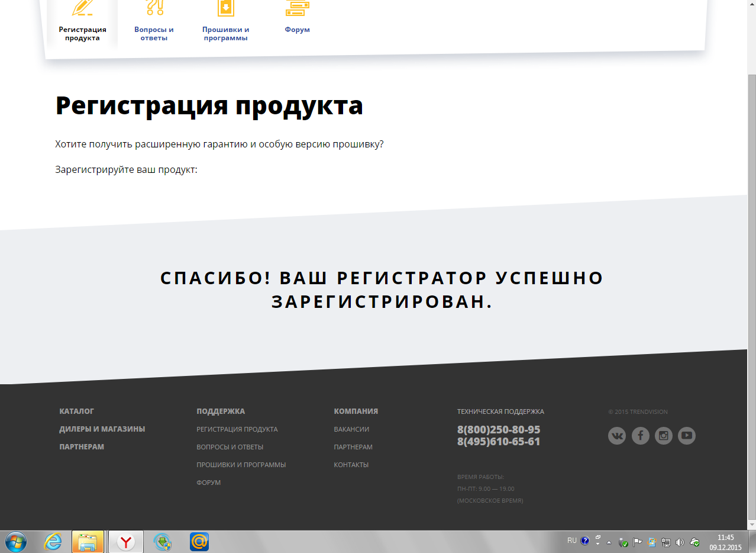Click the Facebook icon in footer
This screenshot has width=756, height=553.
coord(640,436)
